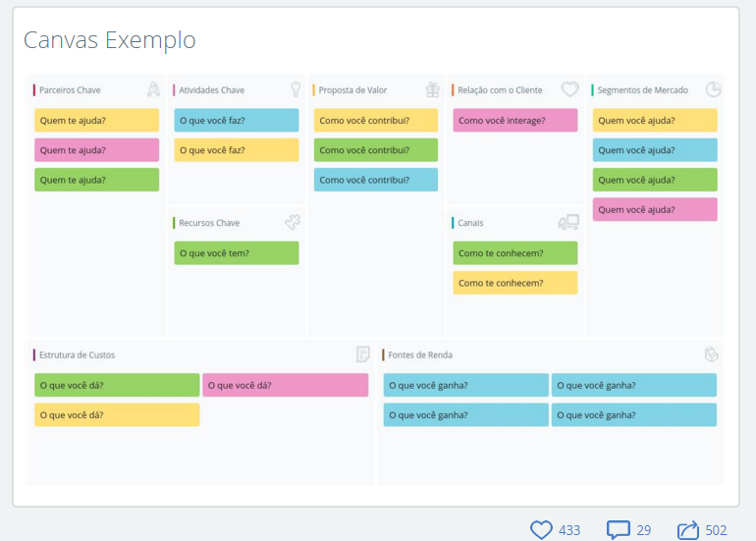Select the pink 'Como você interage?' note
The image size is (756, 541).
tap(514, 121)
